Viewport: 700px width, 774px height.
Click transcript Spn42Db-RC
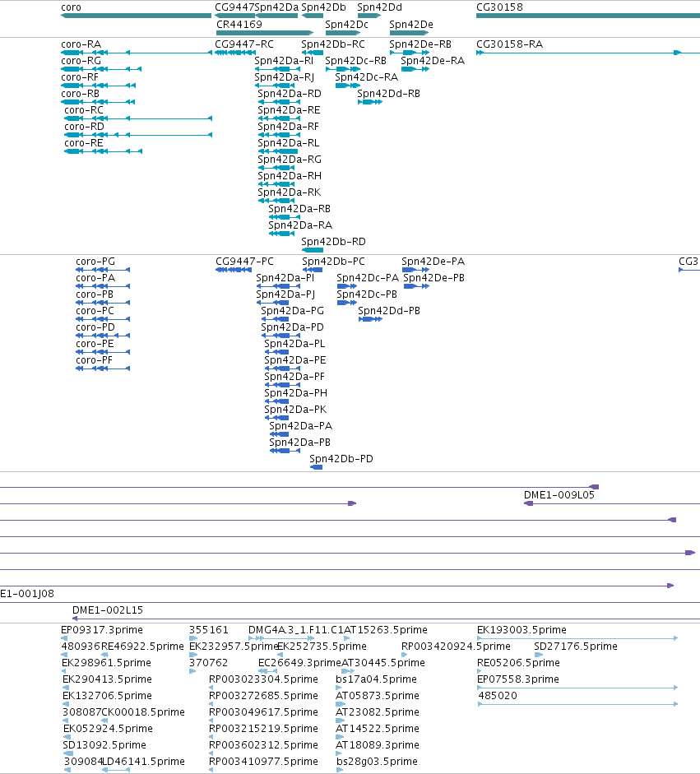pyautogui.click(x=313, y=53)
